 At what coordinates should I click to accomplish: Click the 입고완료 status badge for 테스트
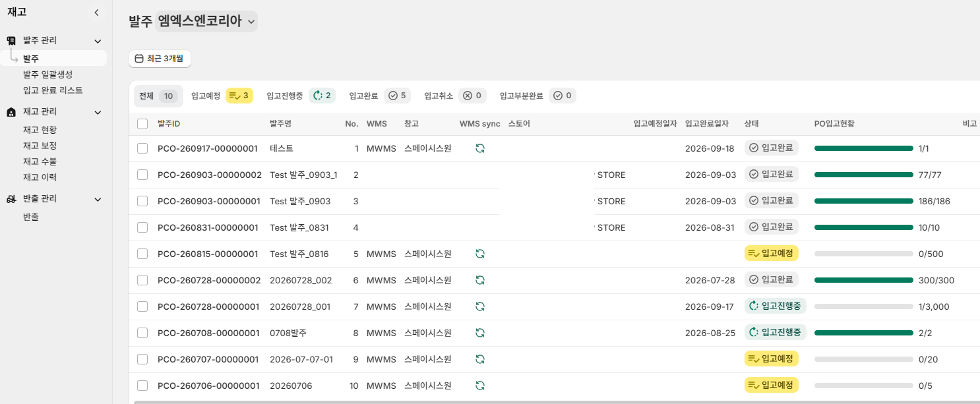tap(771, 148)
